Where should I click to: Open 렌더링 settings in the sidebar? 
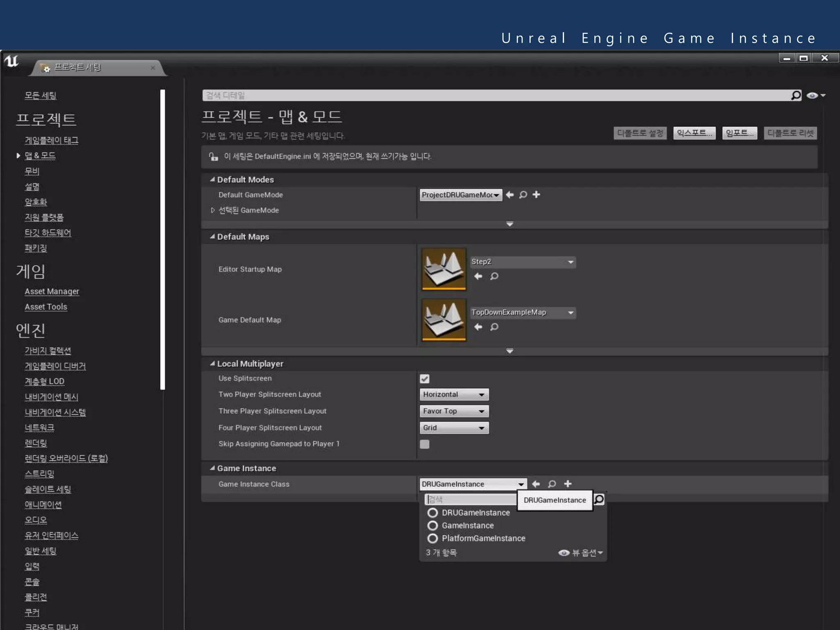[x=36, y=443]
